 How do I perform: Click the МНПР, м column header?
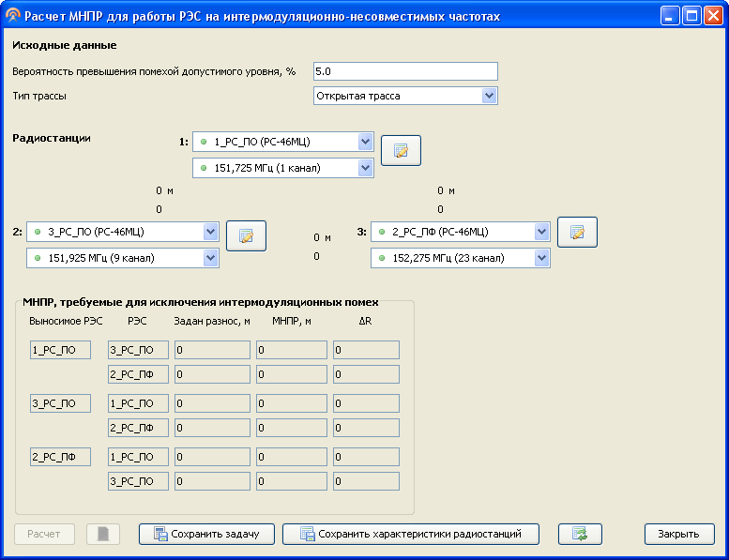click(292, 321)
